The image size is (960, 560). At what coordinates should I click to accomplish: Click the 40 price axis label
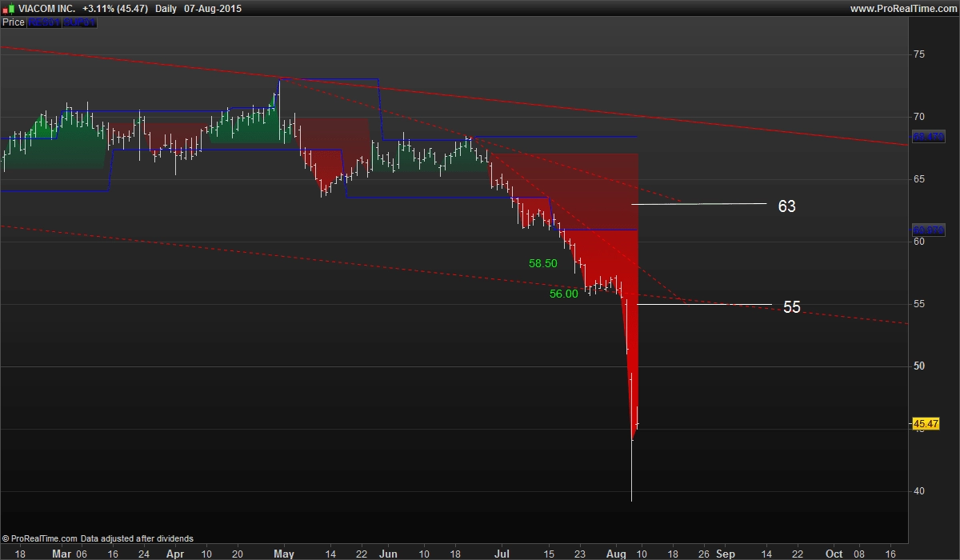[x=919, y=491]
